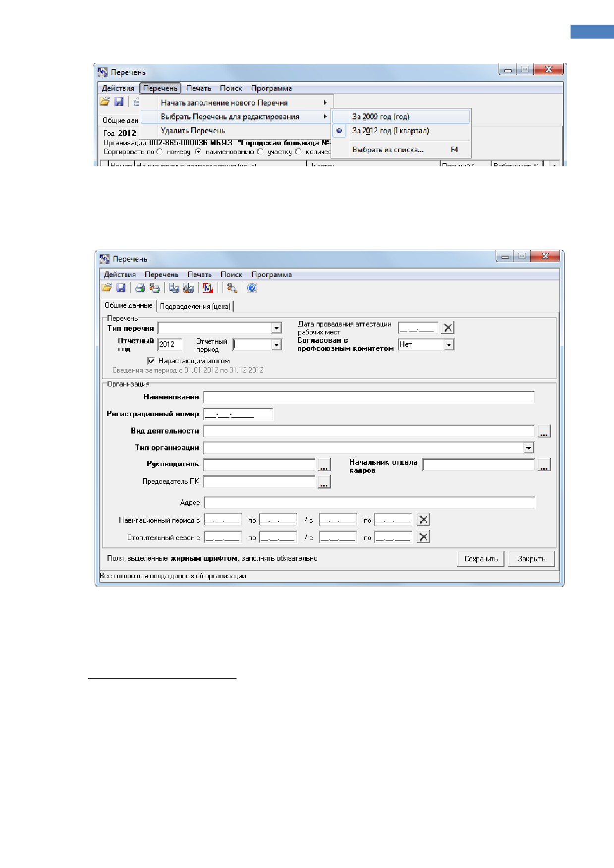Open the Поиск menu in the lower window
This screenshot has height=868, width=614.
[x=231, y=274]
